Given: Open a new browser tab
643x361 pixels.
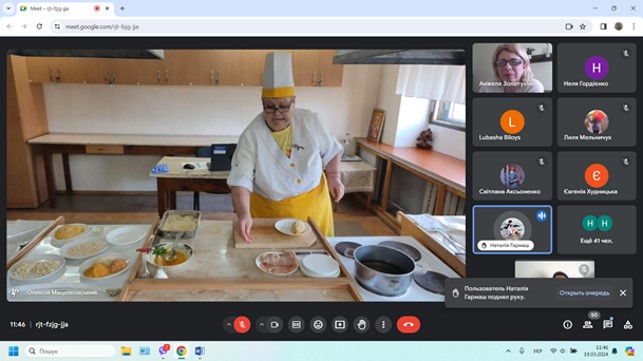Looking at the screenshot, I should [122, 8].
